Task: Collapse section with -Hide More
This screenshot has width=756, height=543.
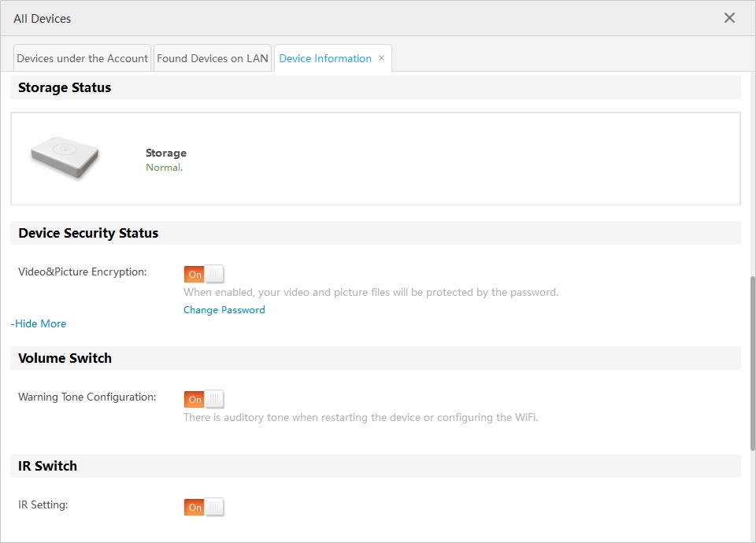Action: [x=39, y=323]
